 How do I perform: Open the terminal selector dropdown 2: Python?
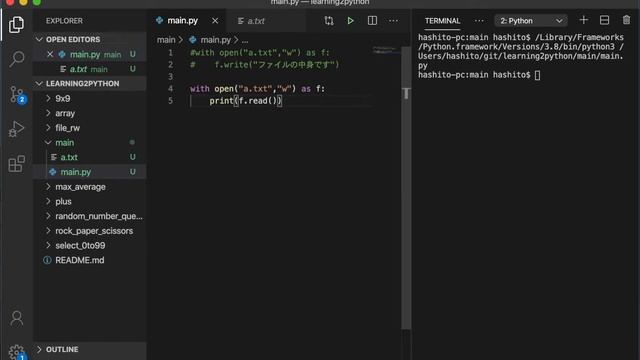click(531, 21)
